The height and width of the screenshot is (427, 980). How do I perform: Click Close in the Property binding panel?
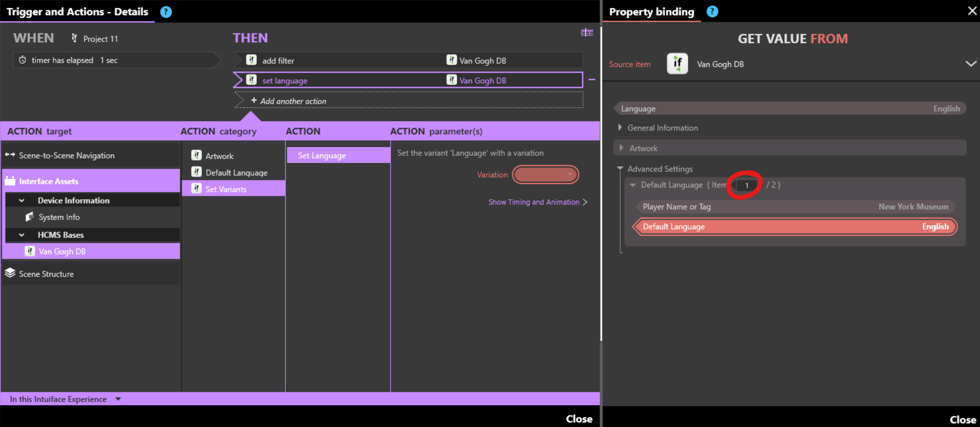click(962, 419)
